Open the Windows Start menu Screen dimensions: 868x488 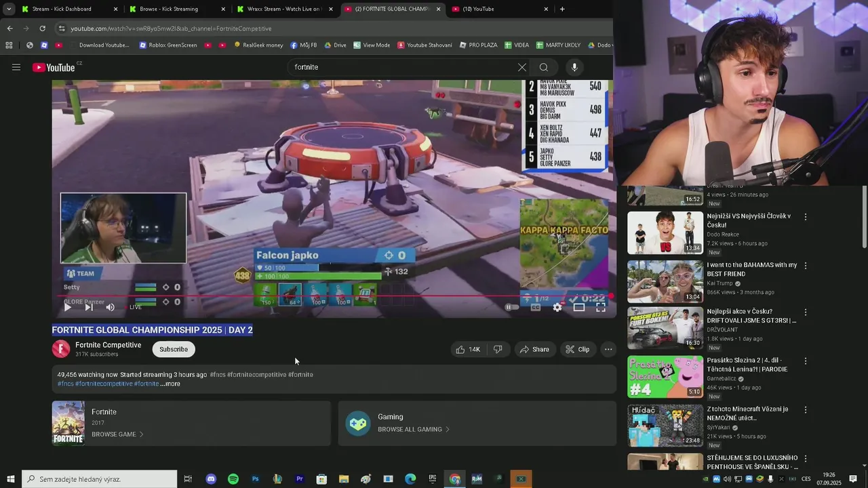(10, 479)
